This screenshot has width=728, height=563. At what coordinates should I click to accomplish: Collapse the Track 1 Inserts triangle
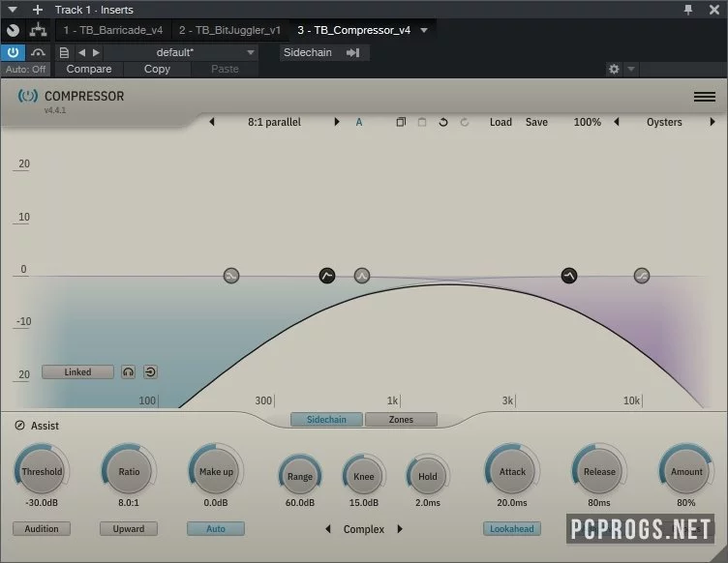pyautogui.click(x=13, y=10)
